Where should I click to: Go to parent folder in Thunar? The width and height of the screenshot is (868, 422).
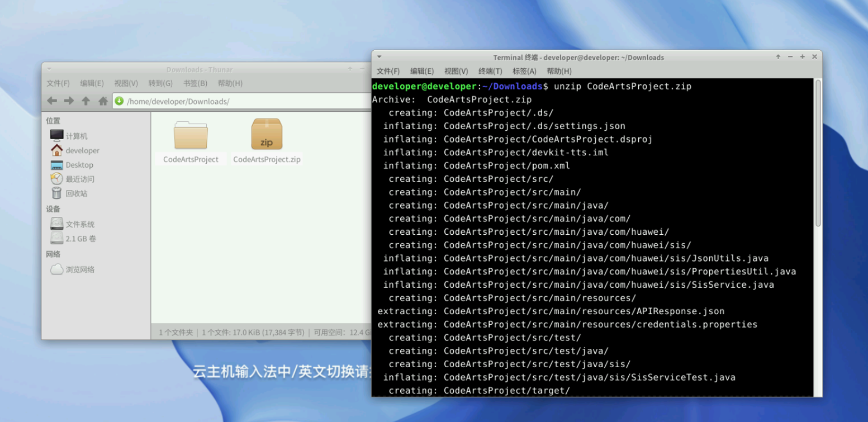tap(86, 101)
